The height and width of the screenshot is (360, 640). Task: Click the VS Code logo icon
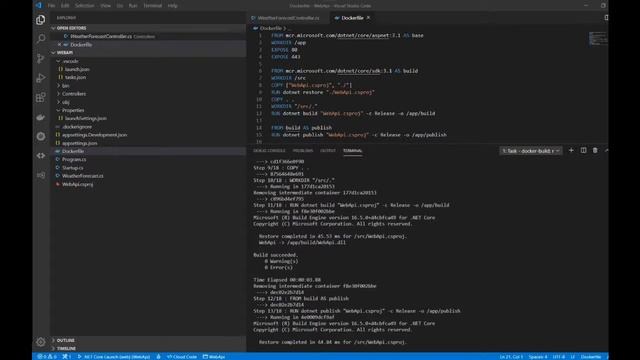[x=38, y=5]
